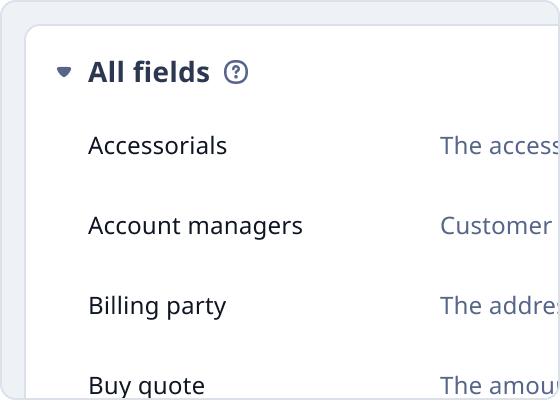Click the word 'managers' in Account managers
This screenshot has height=400, width=560.
(245, 228)
